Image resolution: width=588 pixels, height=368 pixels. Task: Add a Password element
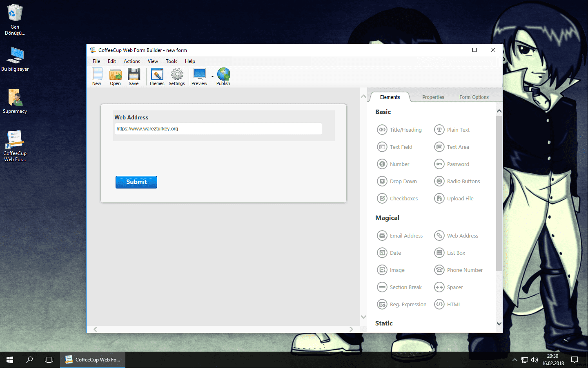click(x=452, y=164)
